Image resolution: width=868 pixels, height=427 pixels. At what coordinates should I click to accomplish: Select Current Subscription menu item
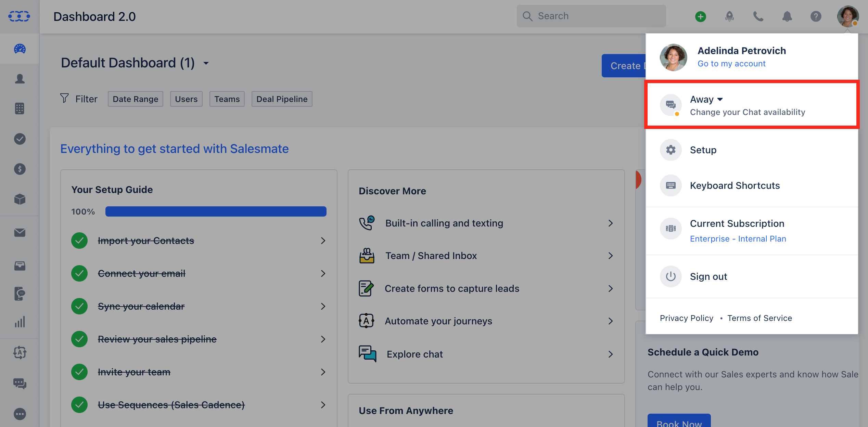752,231
